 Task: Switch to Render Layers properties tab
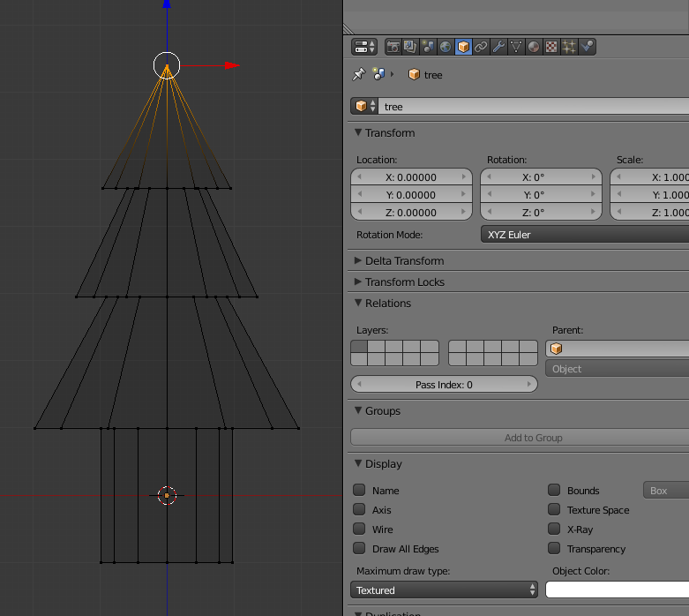pos(410,47)
